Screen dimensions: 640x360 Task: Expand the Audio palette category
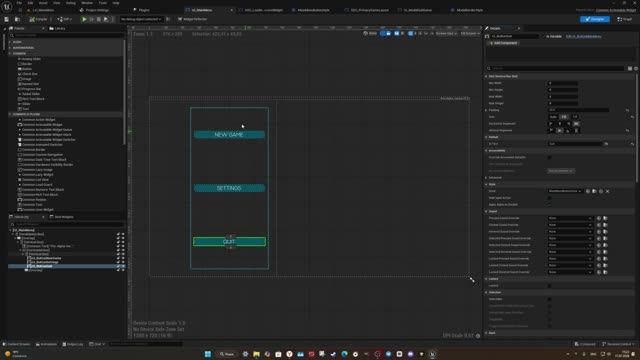pyautogui.click(x=10, y=42)
